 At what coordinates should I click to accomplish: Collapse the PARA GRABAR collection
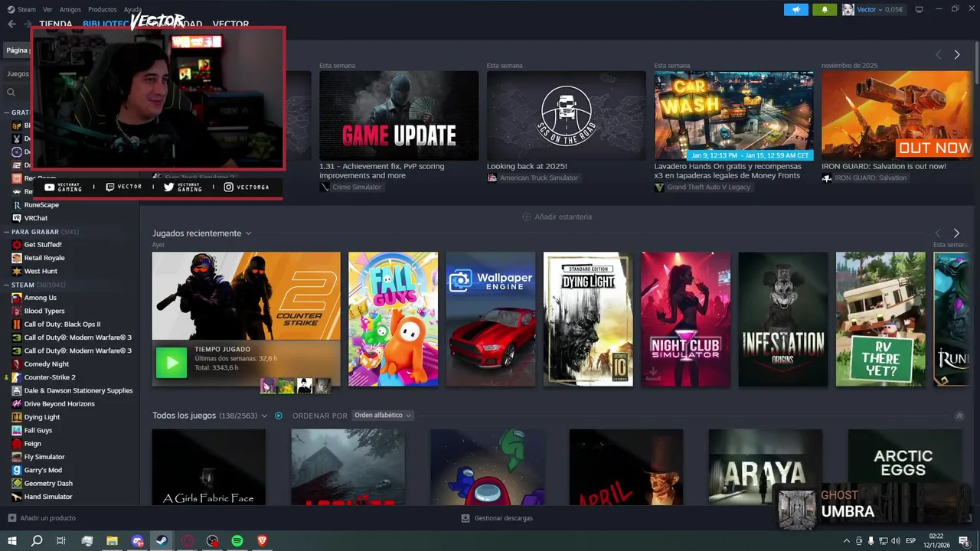[x=6, y=231]
